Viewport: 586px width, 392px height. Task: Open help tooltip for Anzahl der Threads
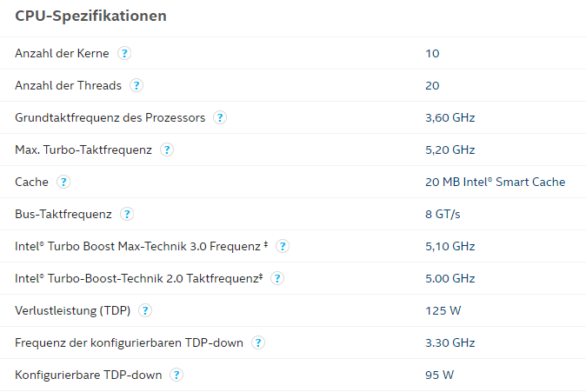point(137,85)
